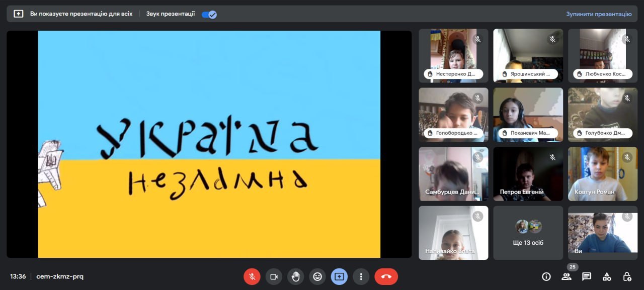Screen dimensions: 644x290
Task: Toggle the camera button off
Action: pyautogui.click(x=274, y=276)
